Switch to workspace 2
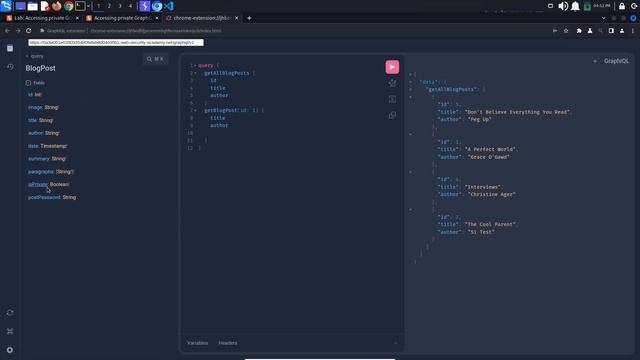Viewport: 640px width, 360px height. pyautogui.click(x=109, y=6)
